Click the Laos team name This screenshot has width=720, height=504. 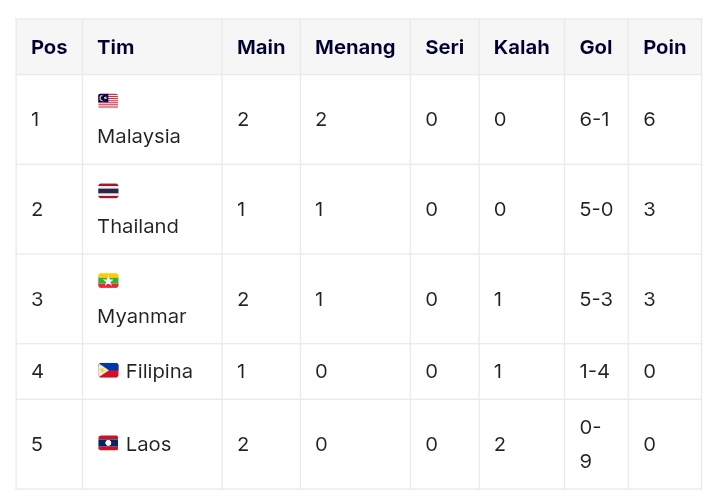(148, 444)
